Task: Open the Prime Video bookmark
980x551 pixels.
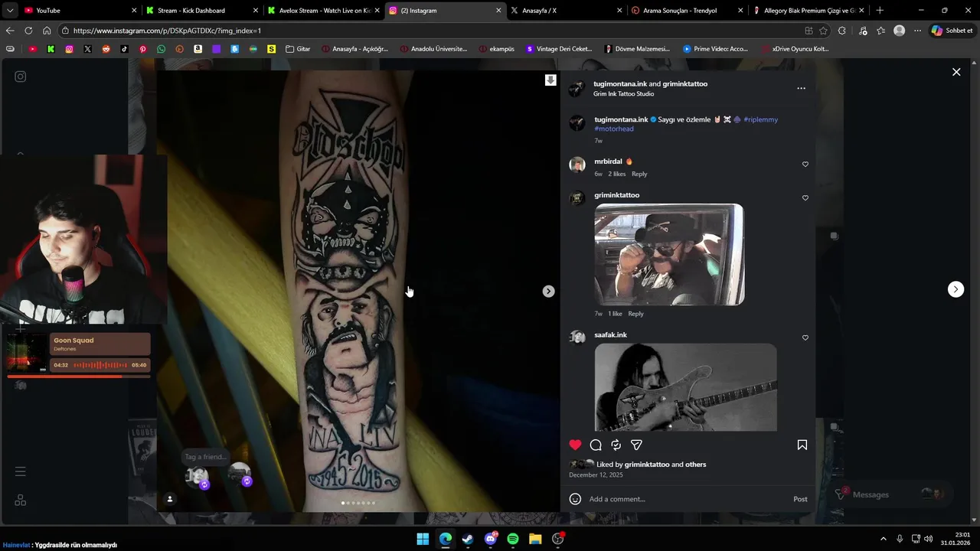Action: click(x=715, y=49)
